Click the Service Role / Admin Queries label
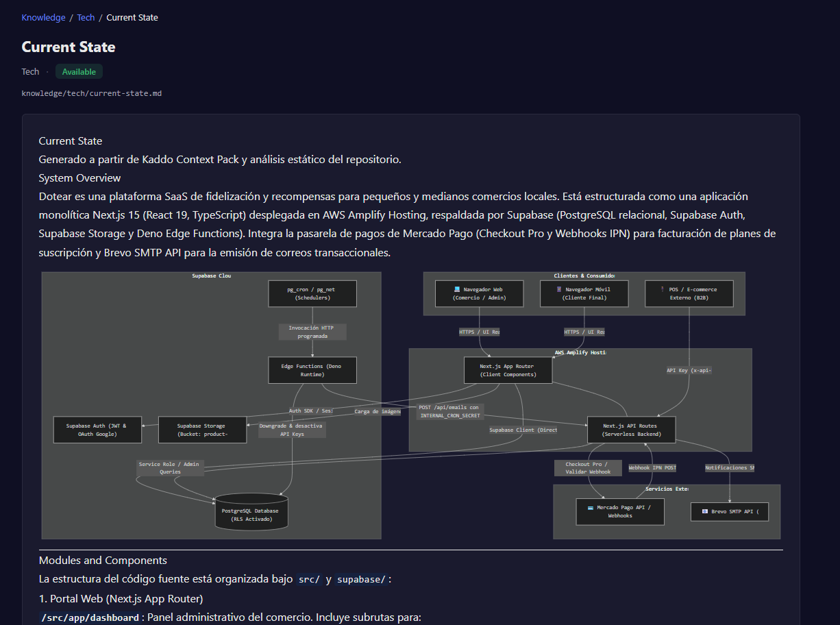 pyautogui.click(x=170, y=467)
